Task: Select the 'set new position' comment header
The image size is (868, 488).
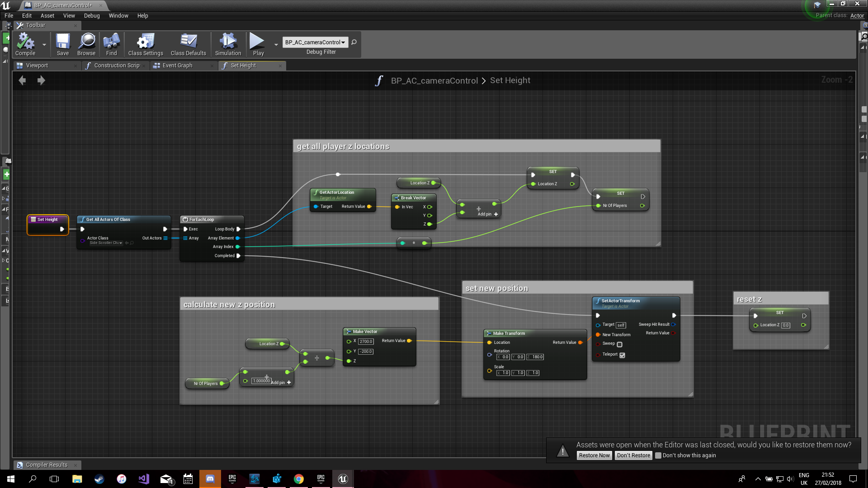Action: pos(577,288)
